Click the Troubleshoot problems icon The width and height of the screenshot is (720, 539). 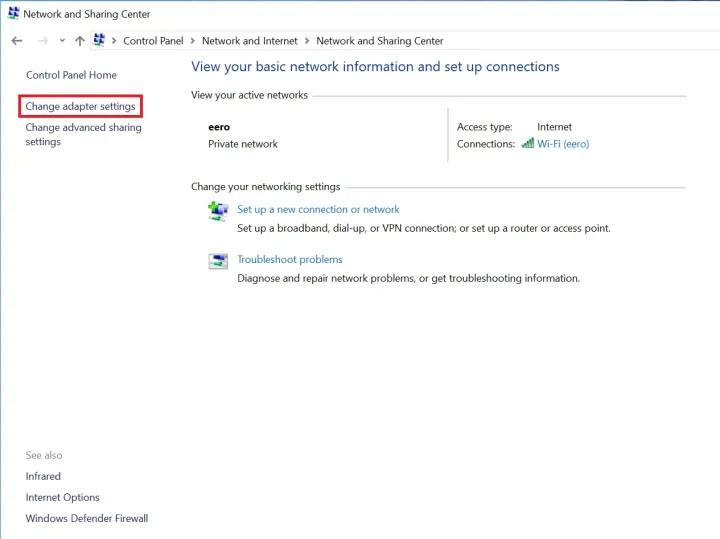click(x=218, y=261)
